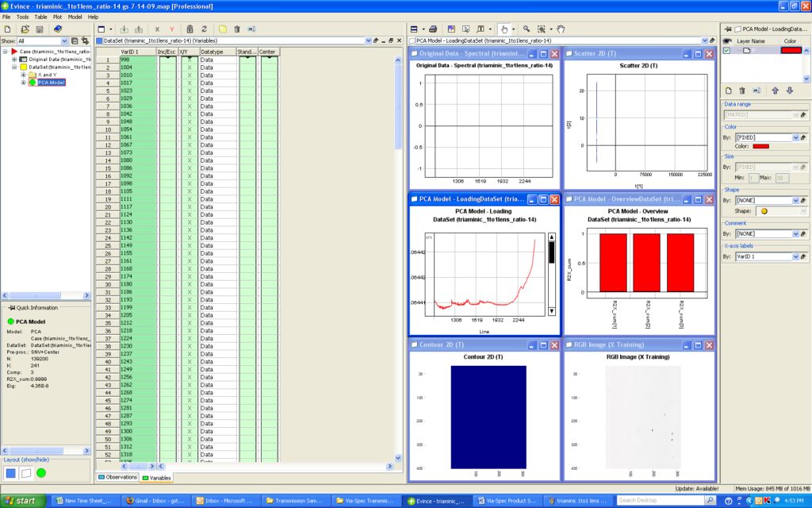Image resolution: width=812 pixels, height=508 pixels.
Task: Activate the Pan hand tool above the plots
Action: (x=561, y=29)
